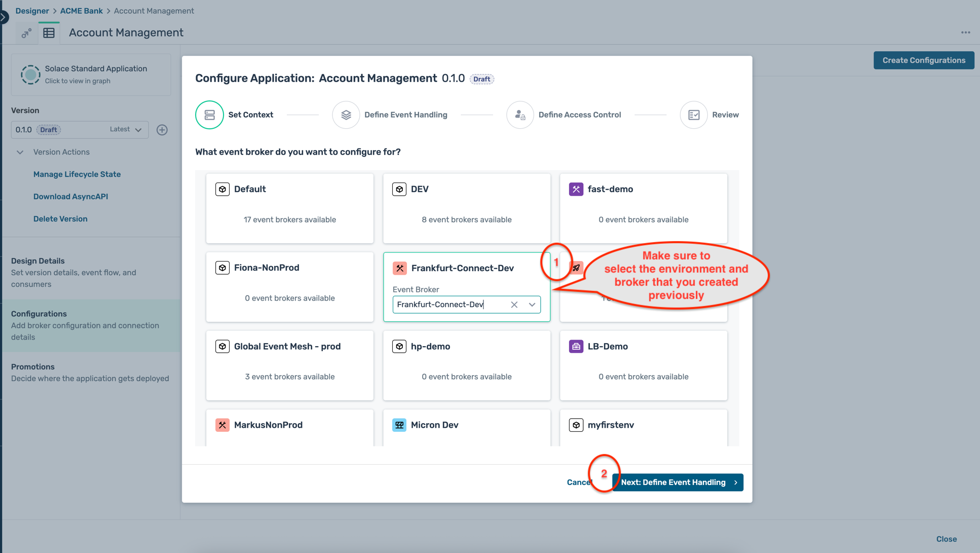Image resolution: width=980 pixels, height=553 pixels.
Task: Open the Promotions section
Action: point(33,367)
